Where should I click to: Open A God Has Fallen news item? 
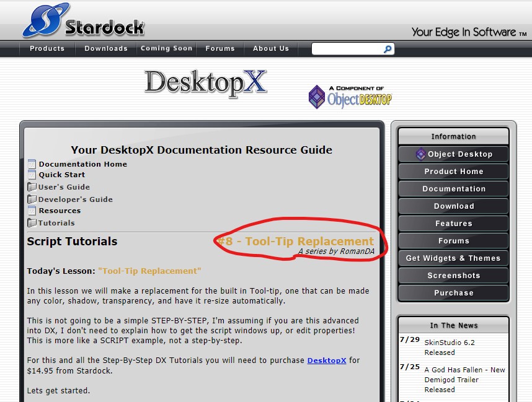point(465,380)
